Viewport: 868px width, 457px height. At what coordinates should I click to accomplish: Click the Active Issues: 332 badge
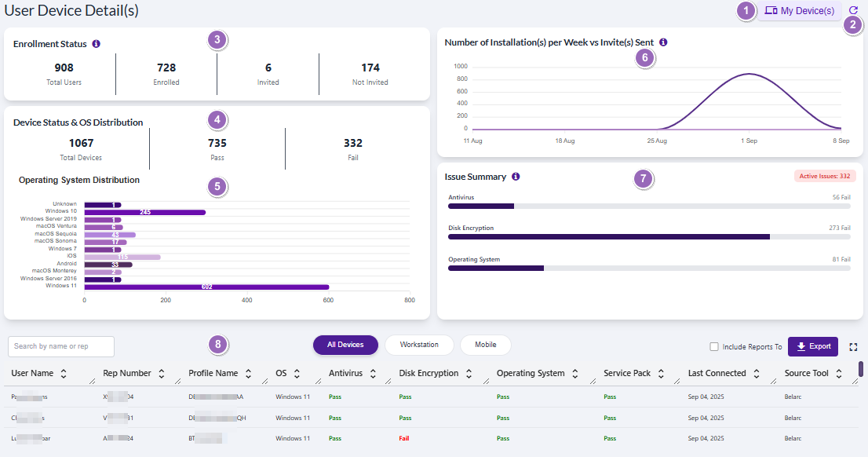824,176
